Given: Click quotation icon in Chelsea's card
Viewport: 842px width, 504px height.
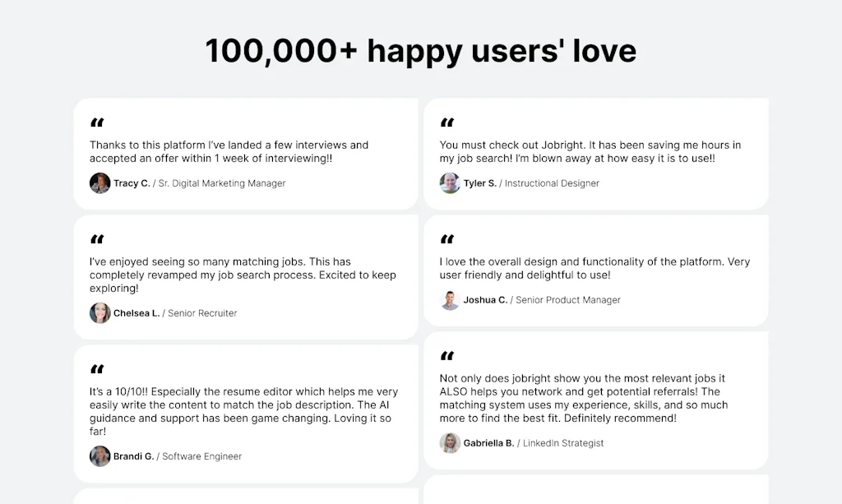Looking at the screenshot, I should [97, 240].
